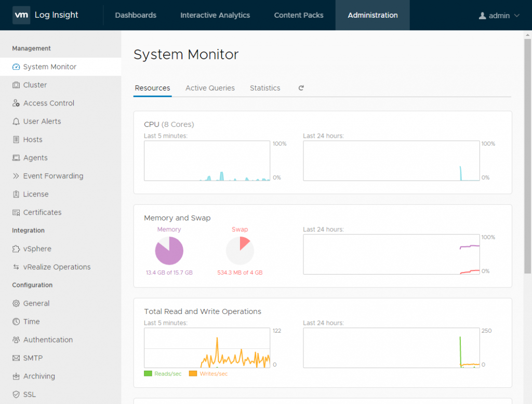Go to Content Packs page
This screenshot has height=404, width=532.
click(299, 16)
